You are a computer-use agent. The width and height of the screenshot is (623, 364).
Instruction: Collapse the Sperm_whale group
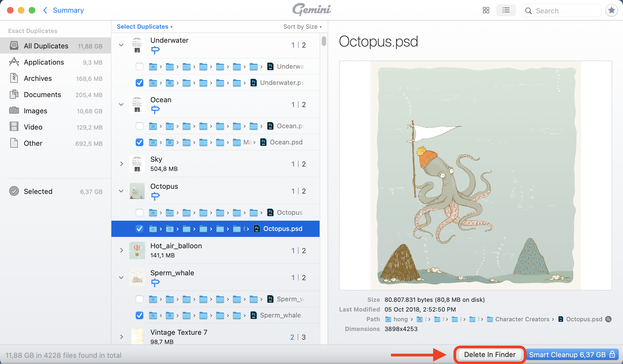coord(121,277)
